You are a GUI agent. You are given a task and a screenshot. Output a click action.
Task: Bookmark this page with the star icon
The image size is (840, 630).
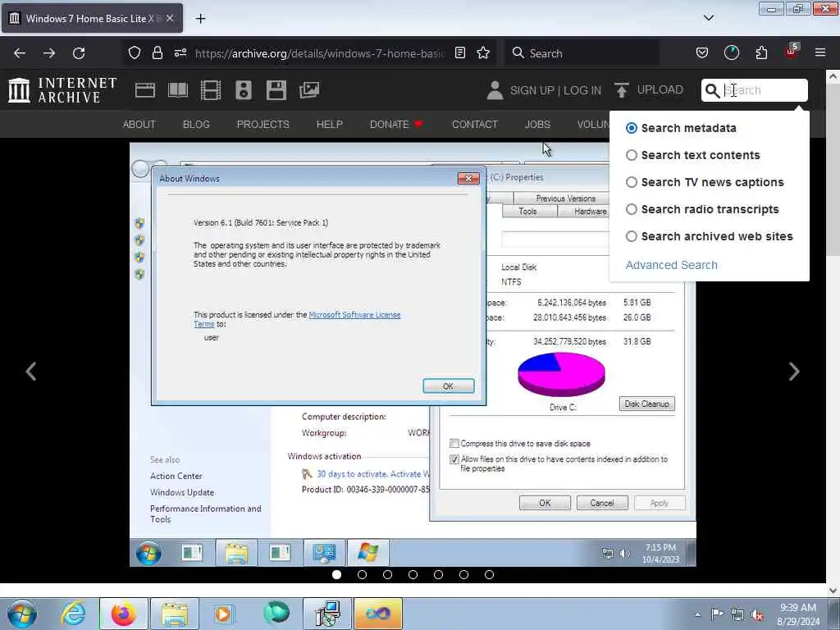(483, 52)
